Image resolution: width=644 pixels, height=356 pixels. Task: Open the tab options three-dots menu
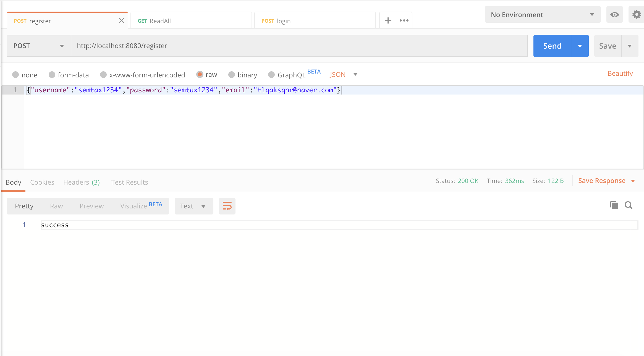(404, 20)
